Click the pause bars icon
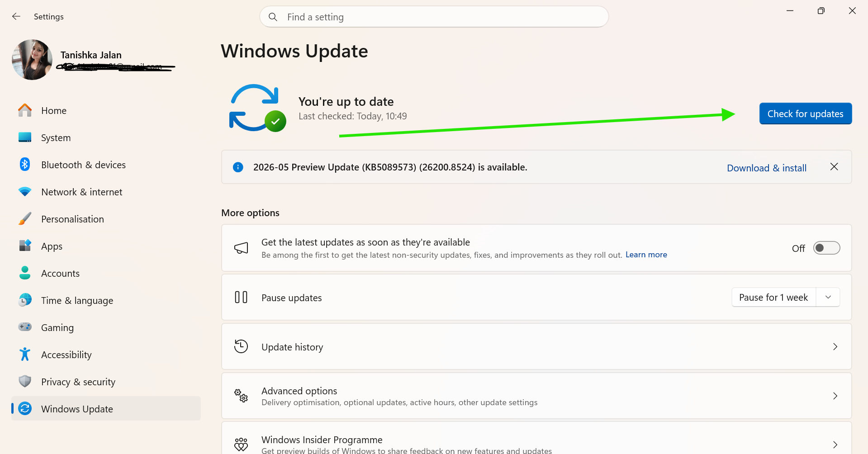Image resolution: width=868 pixels, height=454 pixels. (241, 297)
